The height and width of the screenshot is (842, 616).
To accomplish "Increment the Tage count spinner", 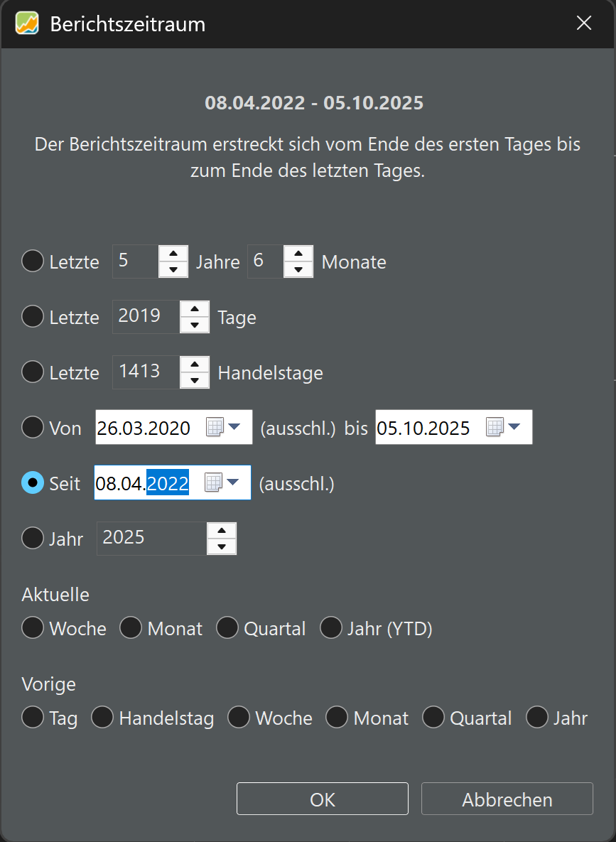I will (195, 308).
